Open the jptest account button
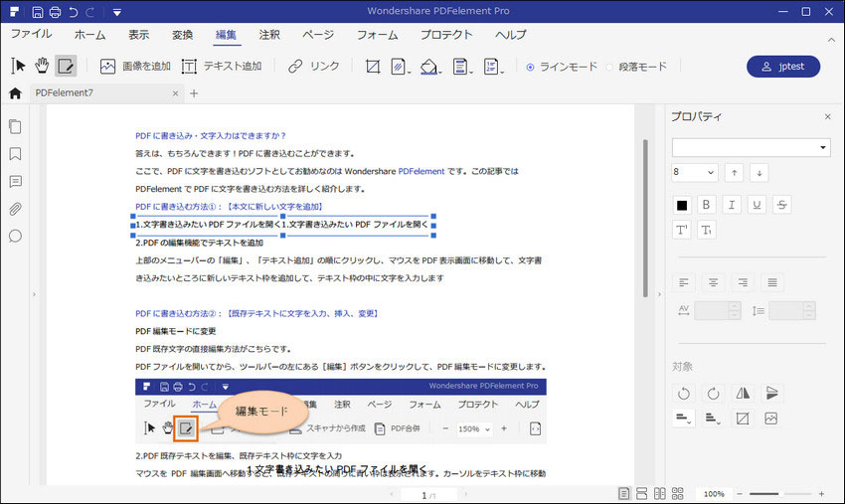Image resolution: width=845 pixels, height=504 pixels. 783,67
